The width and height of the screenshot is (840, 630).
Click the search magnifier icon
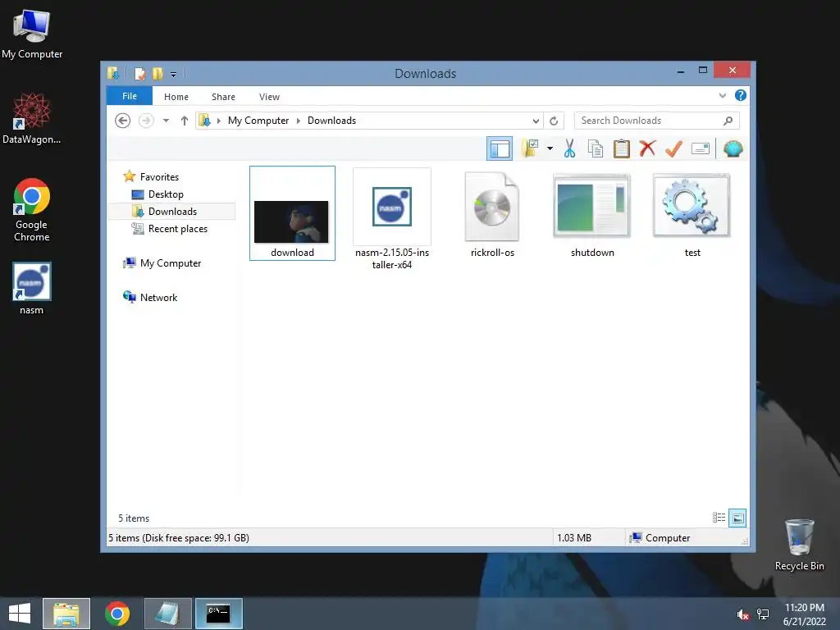pyautogui.click(x=728, y=121)
